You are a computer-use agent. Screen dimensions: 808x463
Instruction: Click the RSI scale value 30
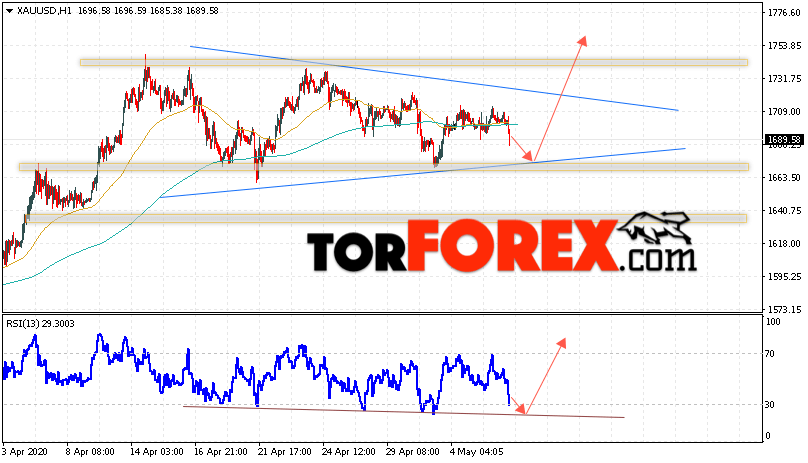pos(770,405)
